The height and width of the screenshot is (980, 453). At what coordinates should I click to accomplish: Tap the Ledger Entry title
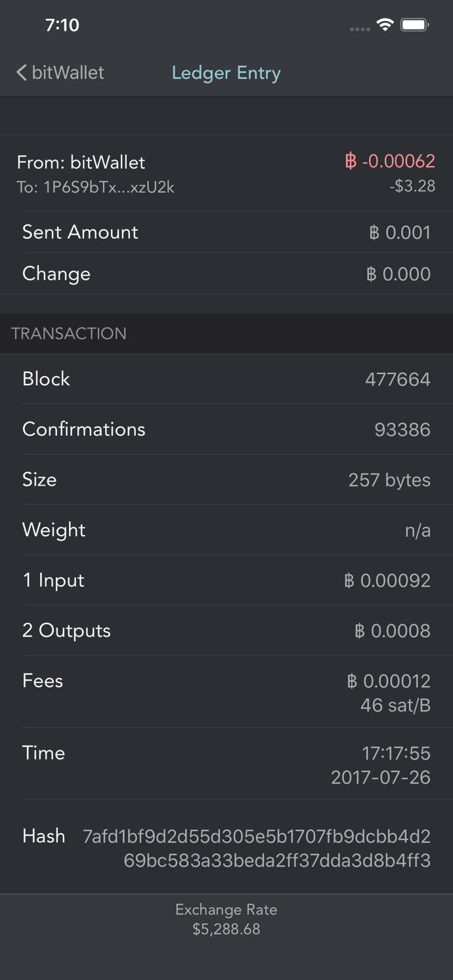[226, 73]
